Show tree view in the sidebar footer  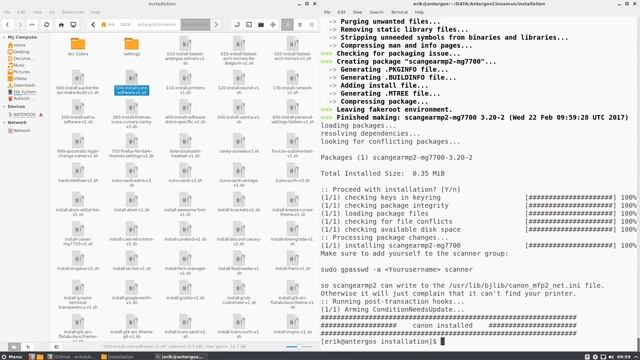(x=28, y=347)
